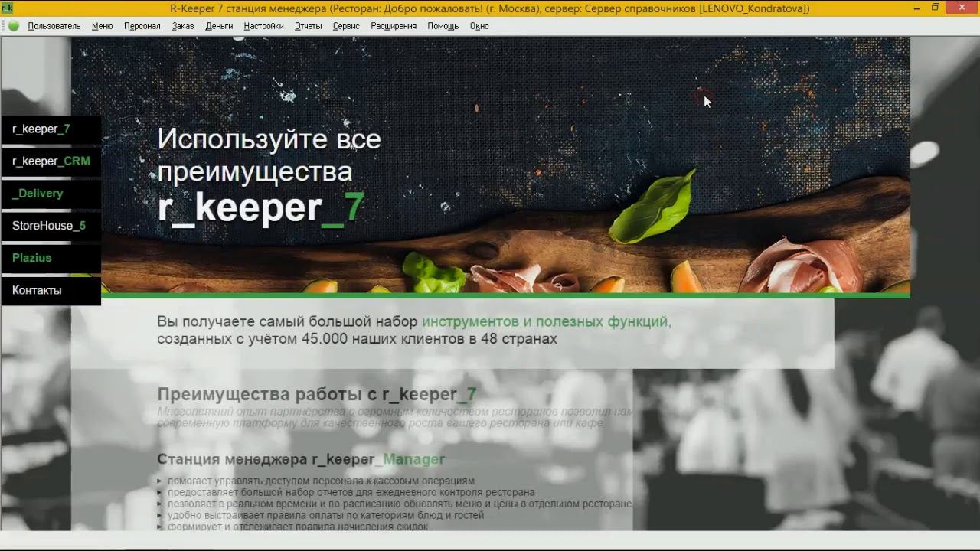
Task: Click the 'Преимущества работы с r_keeper_7' heading
Action: (x=317, y=394)
